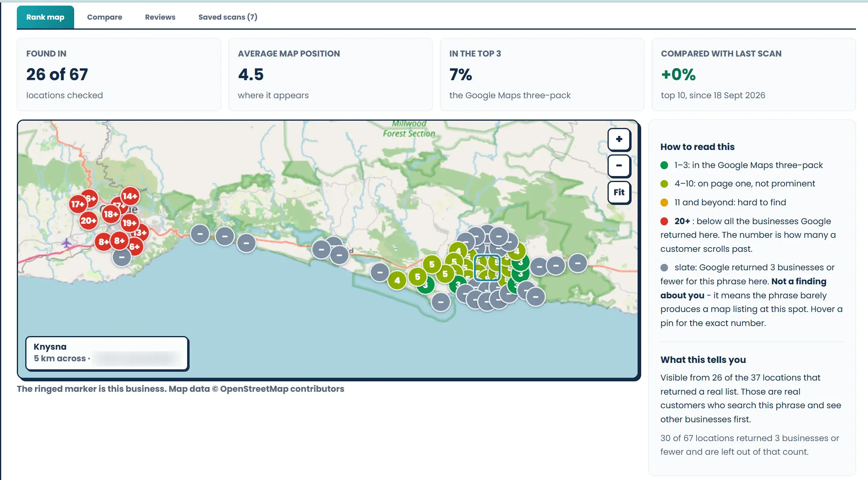Zoom in with the map plus button

[619, 139]
